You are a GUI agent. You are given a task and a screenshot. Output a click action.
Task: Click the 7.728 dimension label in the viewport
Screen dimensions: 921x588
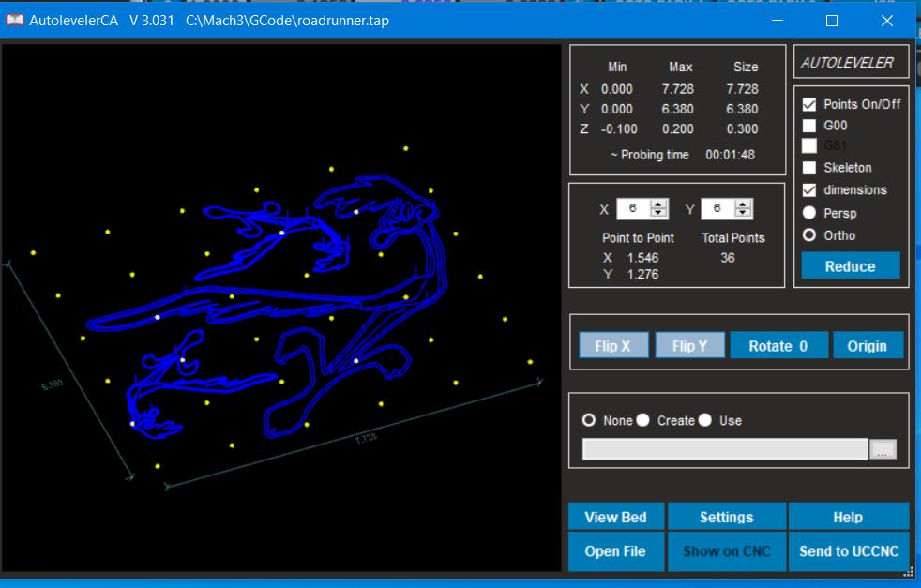366,438
